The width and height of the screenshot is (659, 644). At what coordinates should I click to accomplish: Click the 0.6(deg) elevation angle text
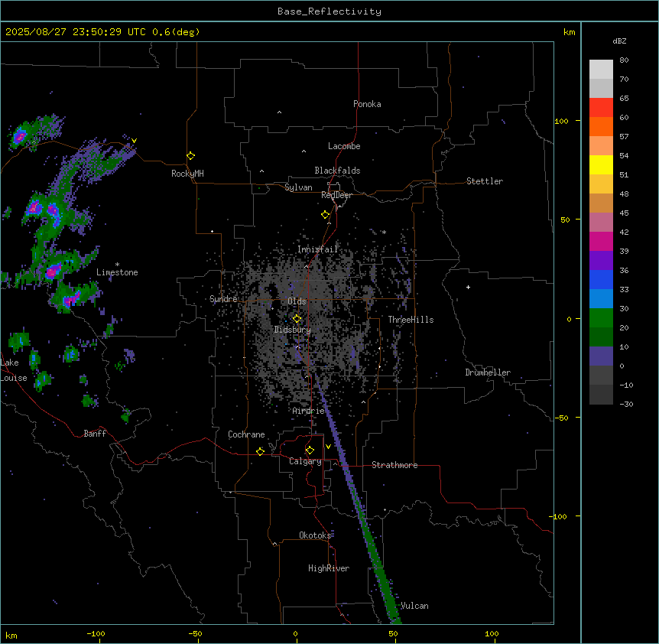point(176,32)
